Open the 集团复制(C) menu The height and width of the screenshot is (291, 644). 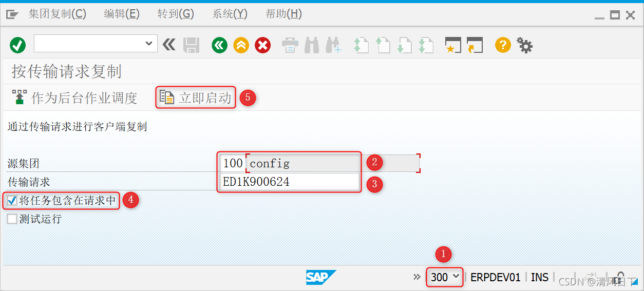pyautogui.click(x=58, y=14)
